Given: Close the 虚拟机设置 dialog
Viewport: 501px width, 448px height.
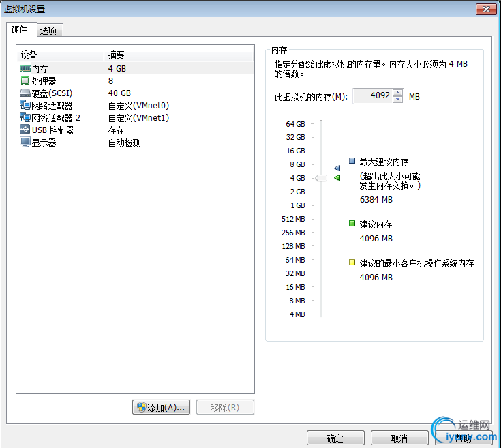Looking at the screenshot, I should [486, 9].
